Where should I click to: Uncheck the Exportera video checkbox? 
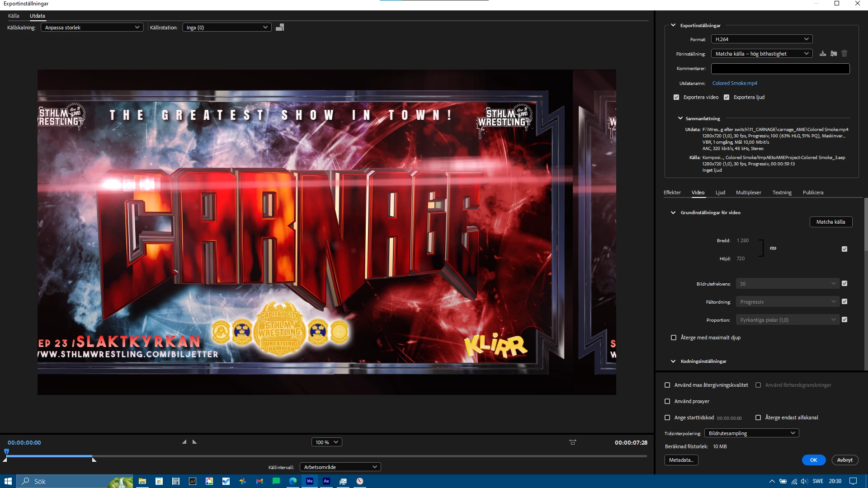point(676,97)
